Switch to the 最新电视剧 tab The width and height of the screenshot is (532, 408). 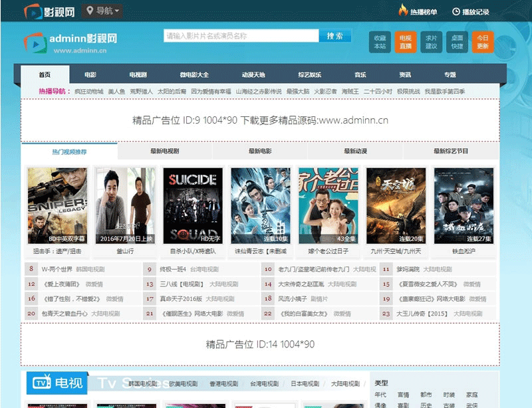(x=165, y=152)
